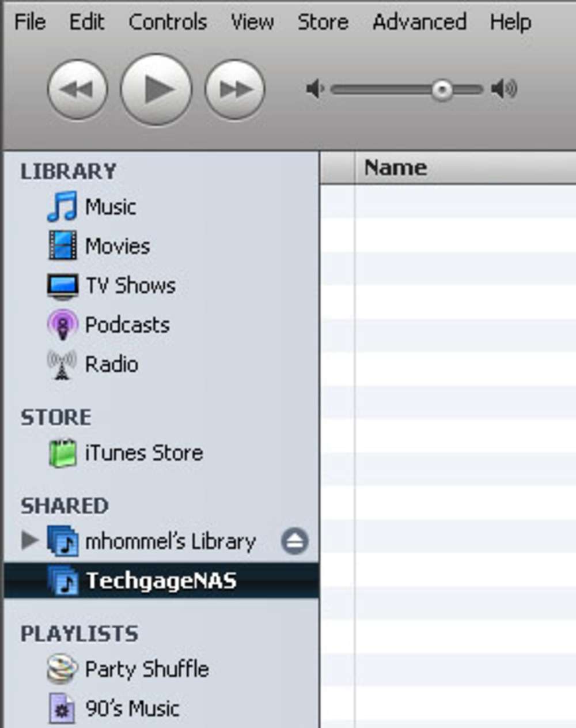Screen dimensions: 576x728
Task: Open the Store menu
Action: coord(323,22)
